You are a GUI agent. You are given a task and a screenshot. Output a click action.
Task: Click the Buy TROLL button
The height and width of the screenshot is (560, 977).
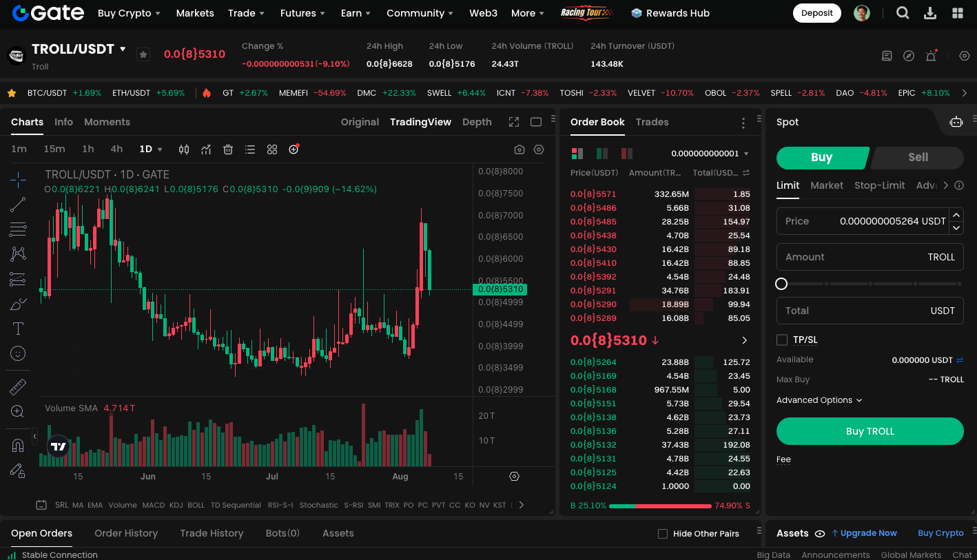(870, 431)
